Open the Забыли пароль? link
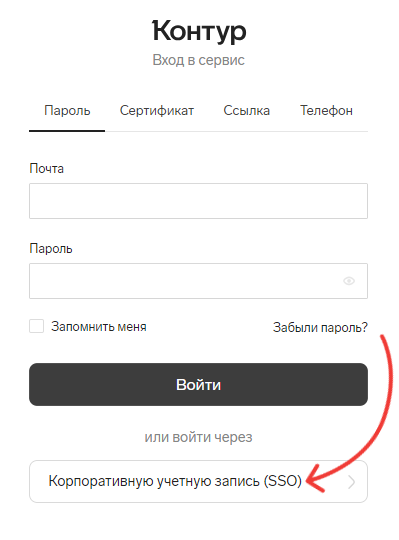 (320, 327)
